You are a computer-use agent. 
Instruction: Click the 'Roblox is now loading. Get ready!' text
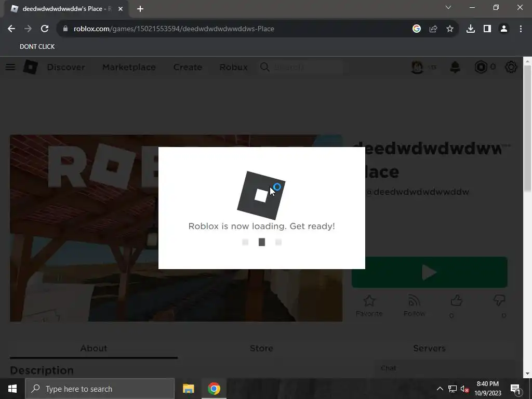262,227
